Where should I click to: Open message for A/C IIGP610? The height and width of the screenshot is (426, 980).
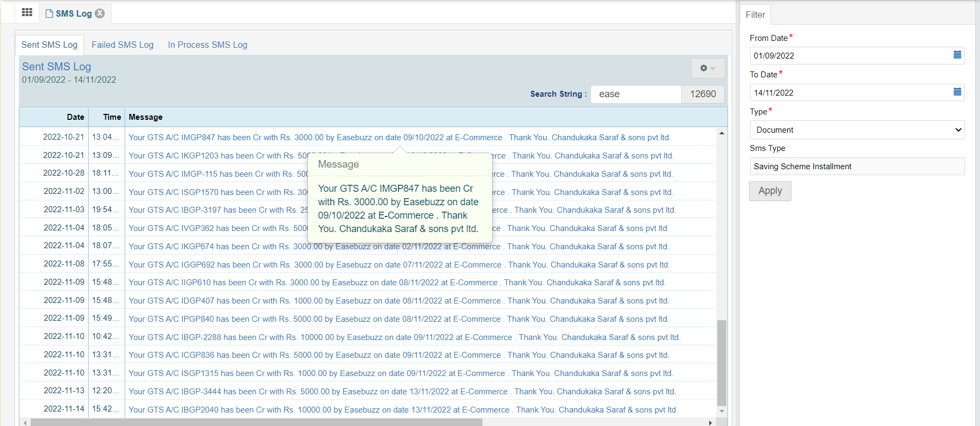(397, 283)
